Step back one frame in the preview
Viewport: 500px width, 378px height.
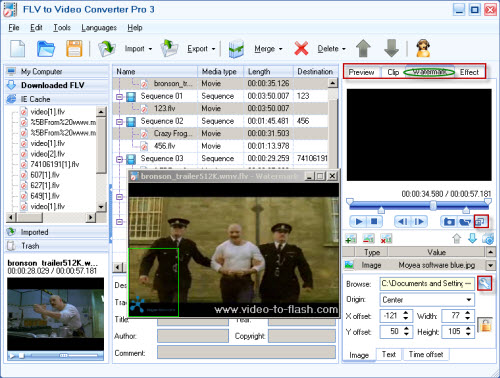(x=403, y=221)
